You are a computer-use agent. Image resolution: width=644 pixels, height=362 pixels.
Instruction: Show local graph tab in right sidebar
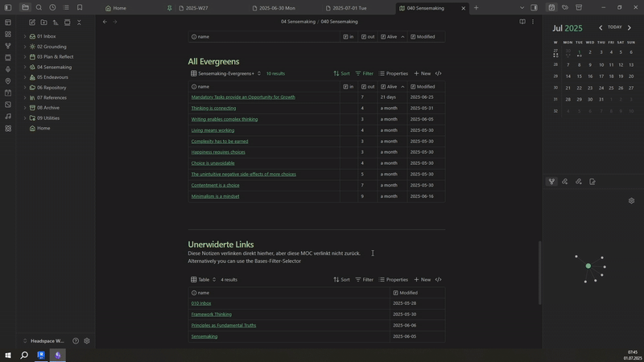(x=551, y=182)
